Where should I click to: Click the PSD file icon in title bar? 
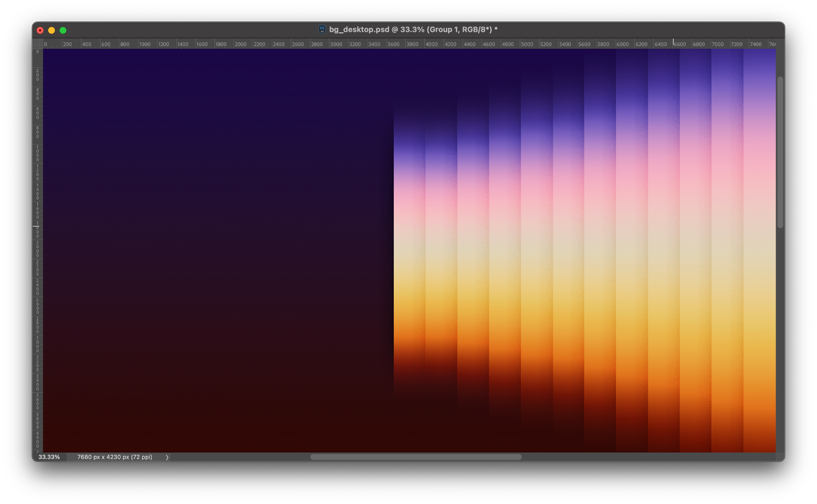pos(322,30)
